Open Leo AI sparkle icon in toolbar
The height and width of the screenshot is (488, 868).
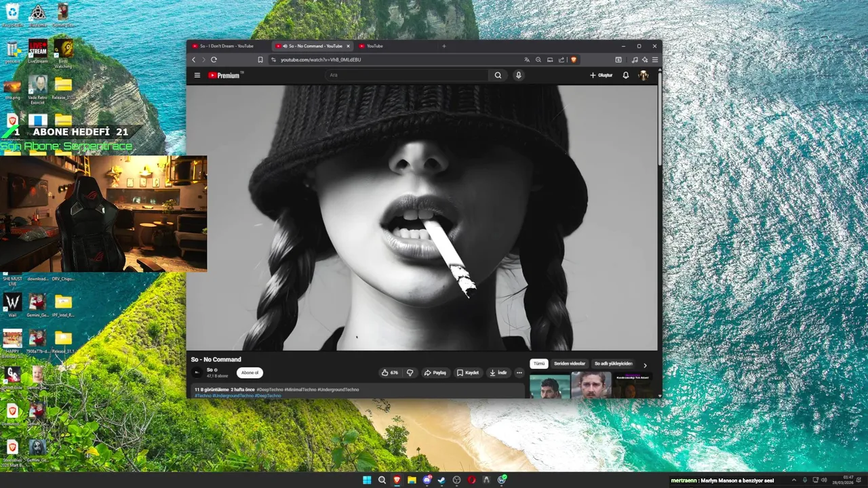[645, 60]
